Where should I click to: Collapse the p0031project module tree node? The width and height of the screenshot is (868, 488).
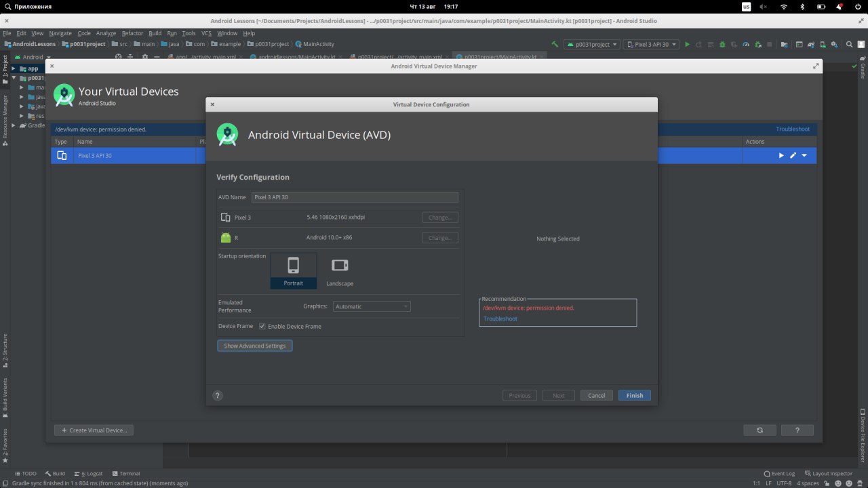click(13, 78)
